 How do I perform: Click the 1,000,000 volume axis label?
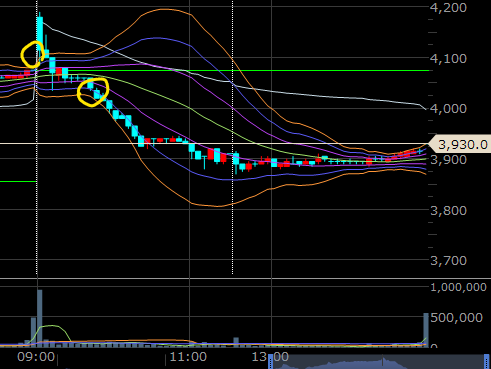[x=458, y=287]
